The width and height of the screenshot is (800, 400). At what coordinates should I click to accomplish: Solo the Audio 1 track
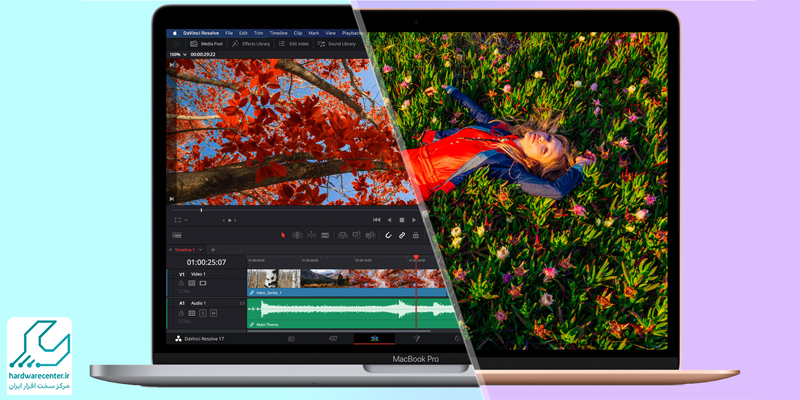pyautogui.click(x=203, y=313)
